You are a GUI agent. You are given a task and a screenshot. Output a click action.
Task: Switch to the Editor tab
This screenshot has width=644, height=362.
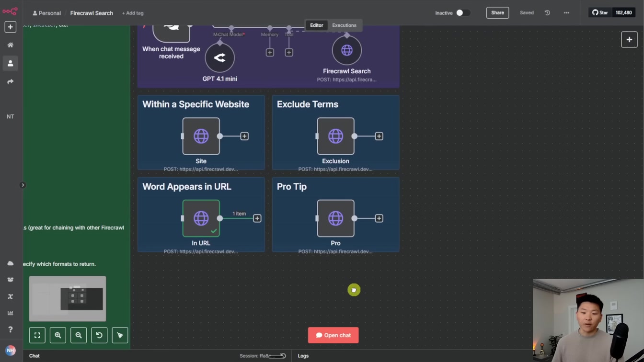(316, 25)
